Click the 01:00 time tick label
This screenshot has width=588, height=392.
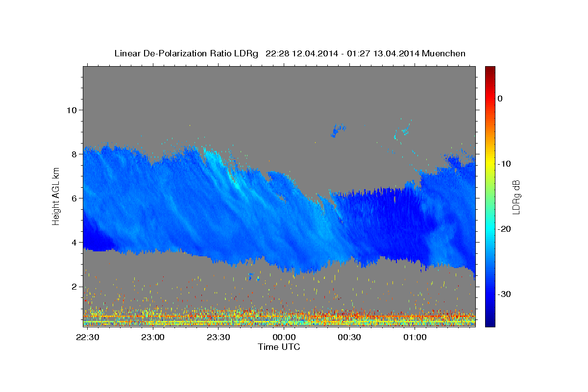(415, 338)
